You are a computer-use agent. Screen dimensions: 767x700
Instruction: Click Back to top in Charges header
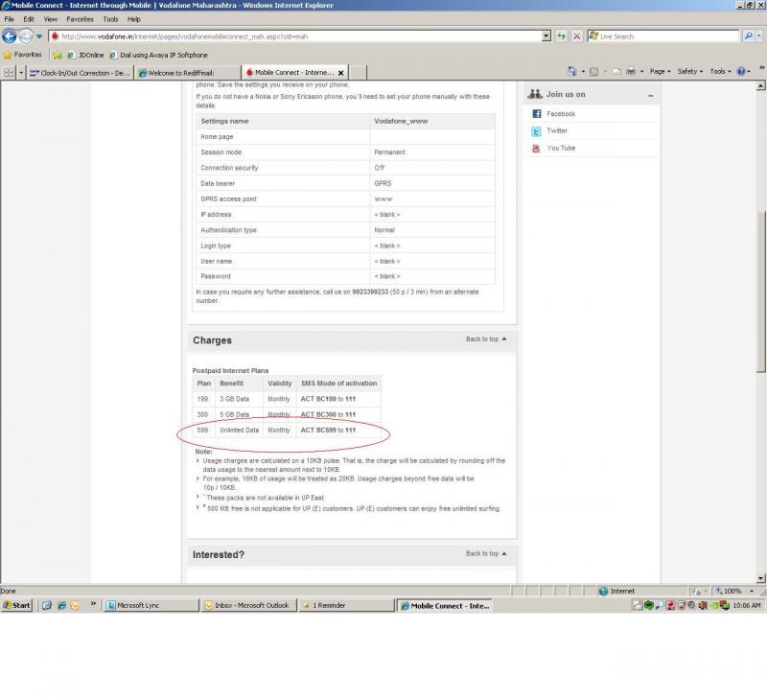(x=486, y=339)
